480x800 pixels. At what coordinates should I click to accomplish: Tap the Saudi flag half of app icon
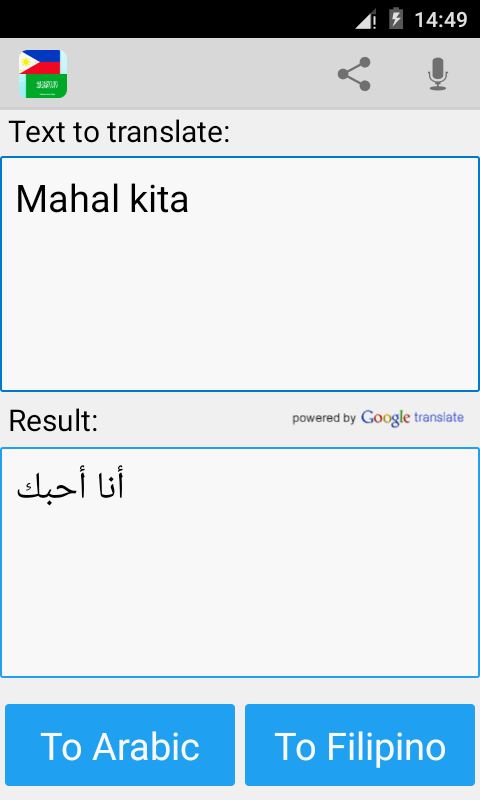point(43,86)
